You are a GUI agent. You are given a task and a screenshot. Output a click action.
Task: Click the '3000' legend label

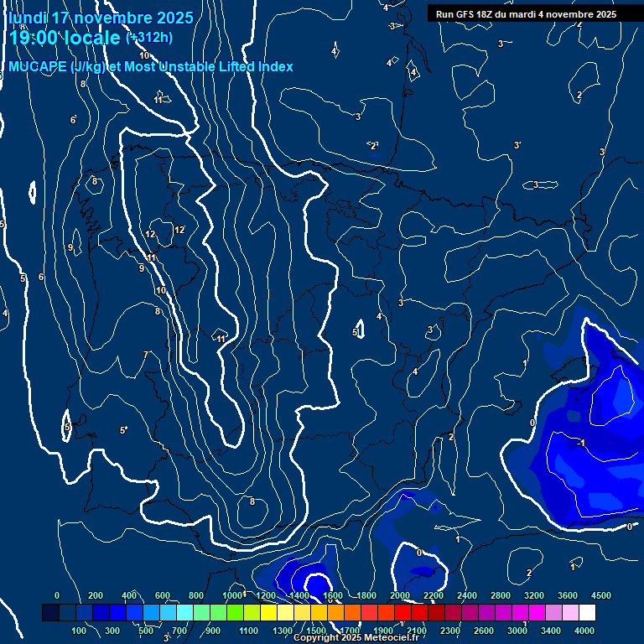pyautogui.click(x=517, y=631)
